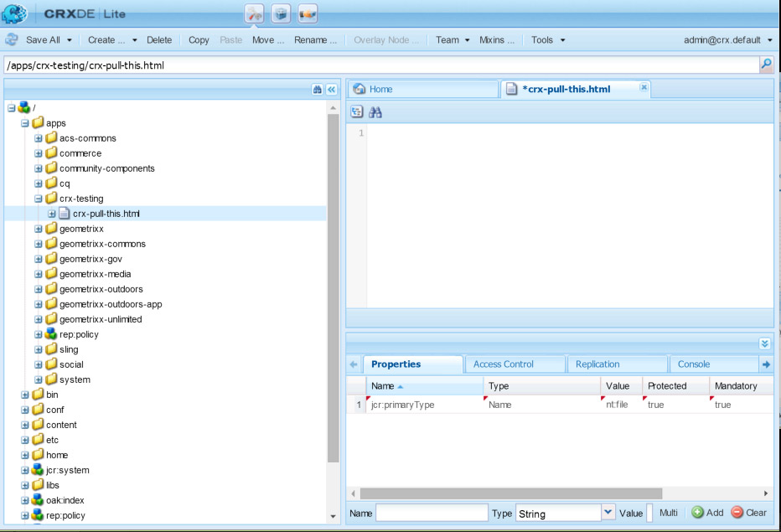Click the repository path address field
Screen dimensions: 781x532
381,65
